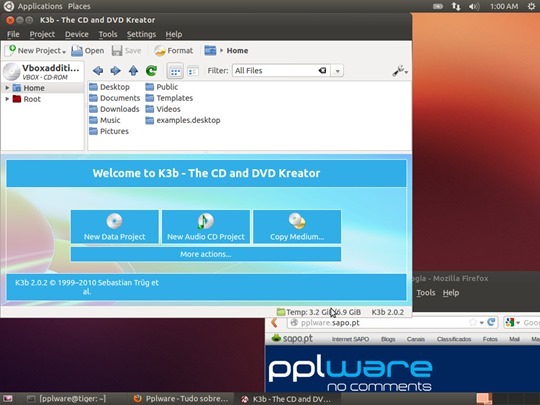540x405 pixels.
Task: Expand the Root tree node
Action: 7,99
